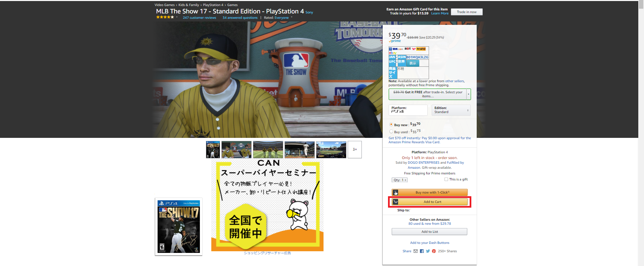Click the Add to Cart button
Viewport: 644px width, 266px height.
click(x=430, y=202)
